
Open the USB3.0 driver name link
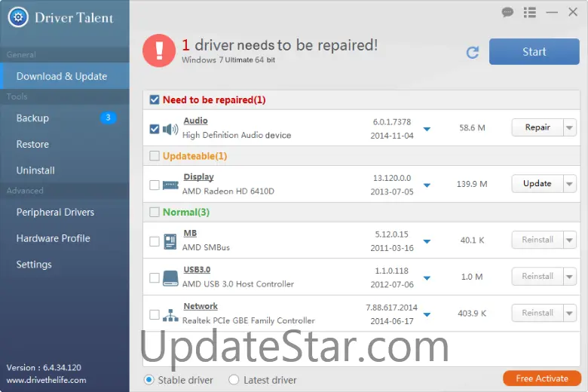pyautogui.click(x=197, y=269)
